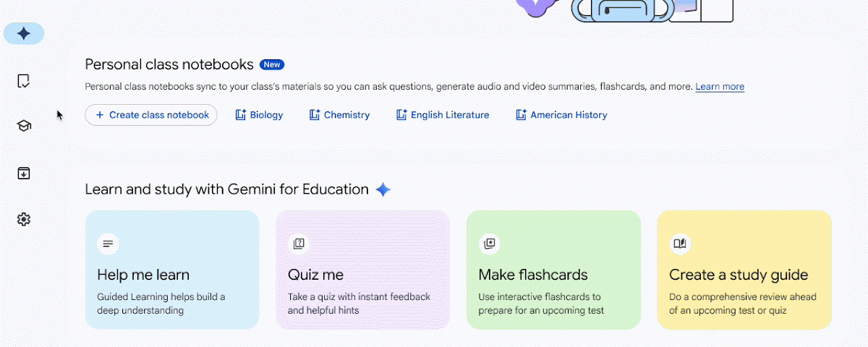Open the settings gear in sidebar

point(24,219)
